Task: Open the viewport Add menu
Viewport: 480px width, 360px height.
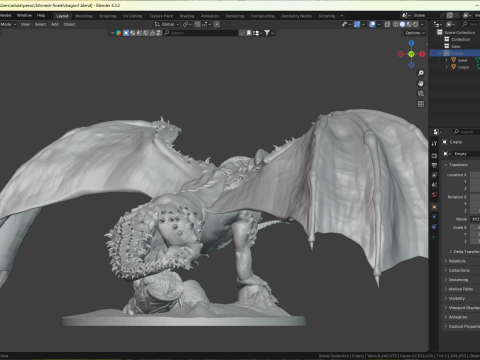Action: click(55, 24)
